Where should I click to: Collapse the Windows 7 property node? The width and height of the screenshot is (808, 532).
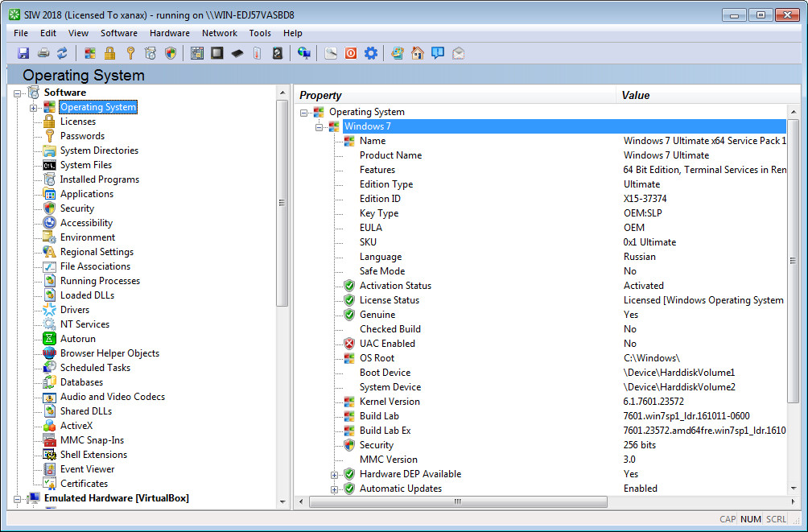click(319, 127)
